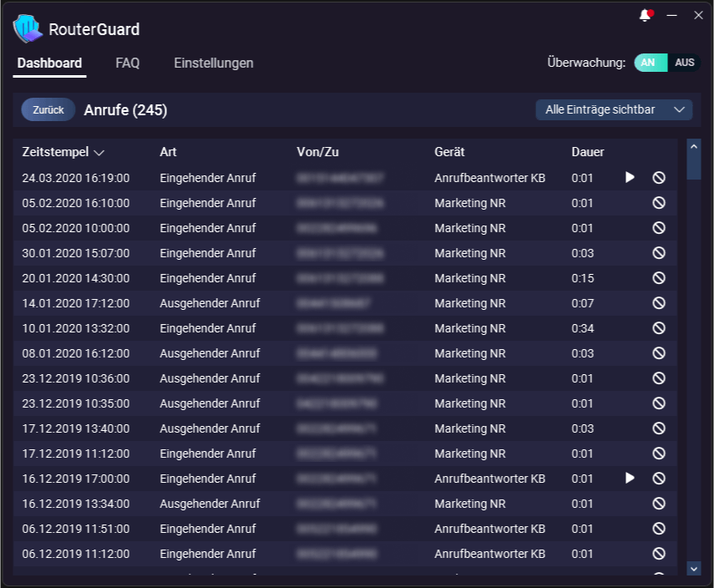Disable monitoring with the AUS switch
Screen dimensions: 714x588
[683, 62]
